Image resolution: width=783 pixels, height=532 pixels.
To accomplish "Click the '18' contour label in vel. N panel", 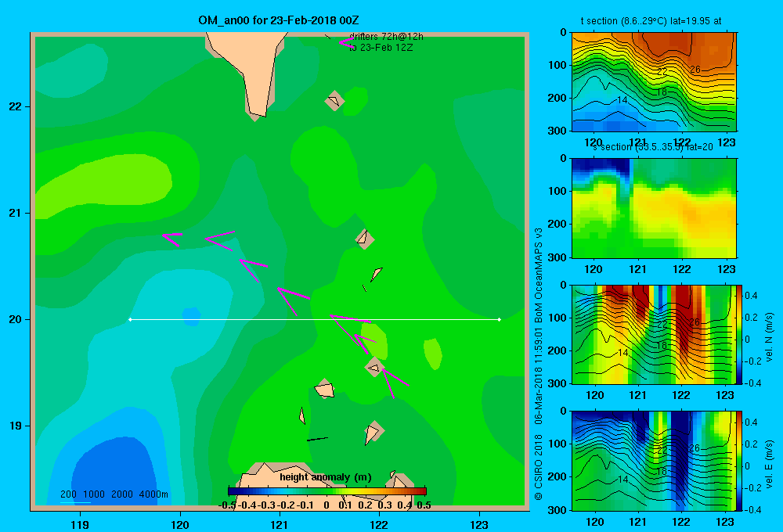I will (x=661, y=345).
